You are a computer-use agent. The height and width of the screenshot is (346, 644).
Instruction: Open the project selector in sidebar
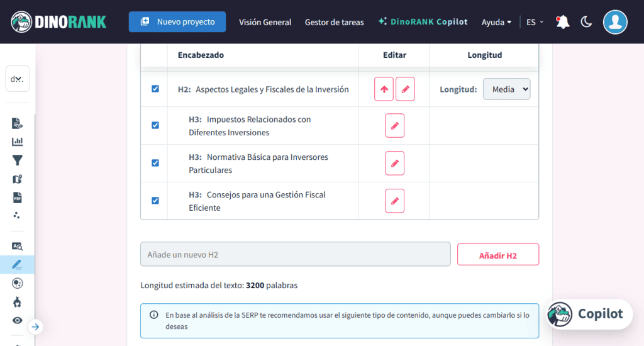(x=17, y=79)
